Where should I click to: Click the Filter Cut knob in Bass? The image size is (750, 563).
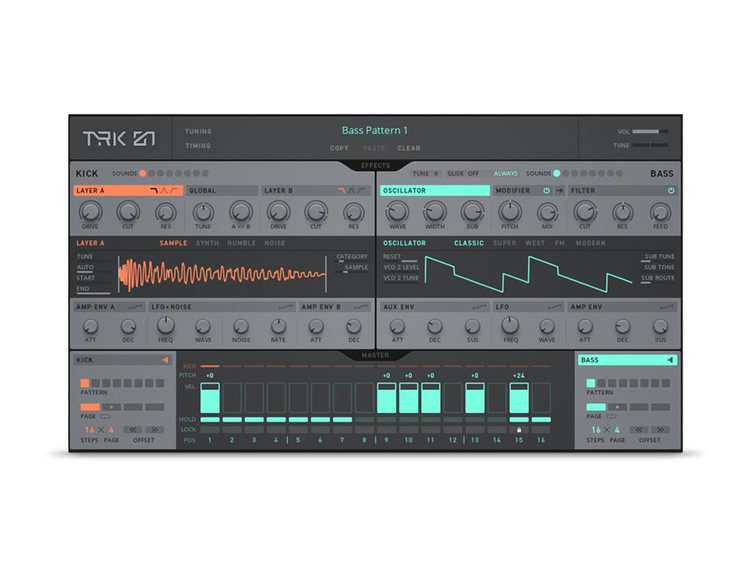[585, 211]
